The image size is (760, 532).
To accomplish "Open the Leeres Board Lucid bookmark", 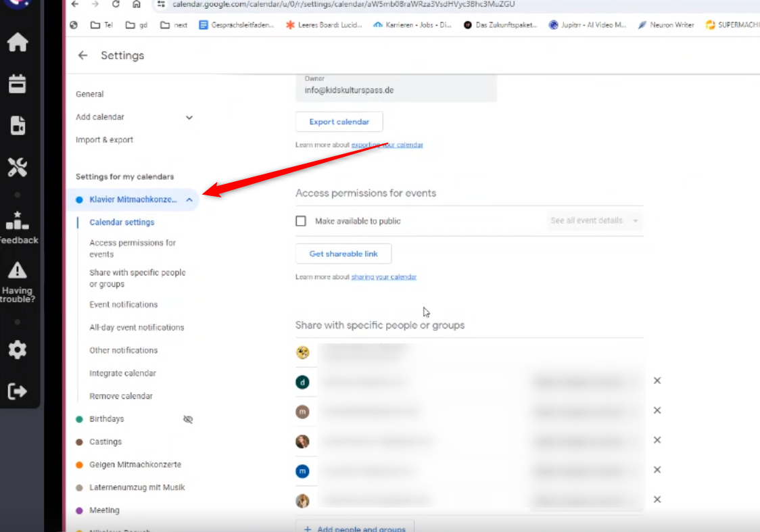I will [324, 25].
